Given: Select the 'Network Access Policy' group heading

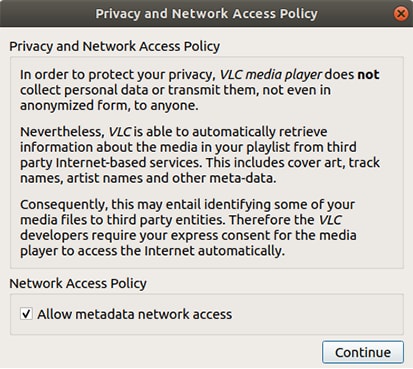Looking at the screenshot, I should 78,283.
